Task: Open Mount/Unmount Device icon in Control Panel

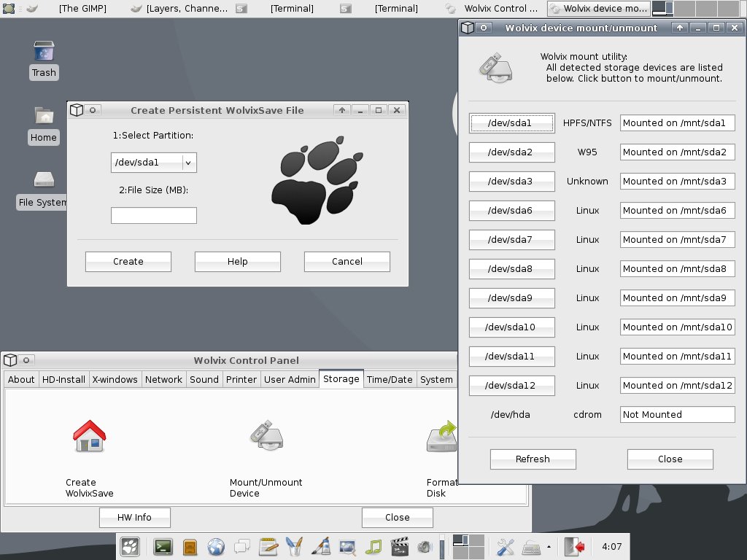Action: [x=267, y=435]
